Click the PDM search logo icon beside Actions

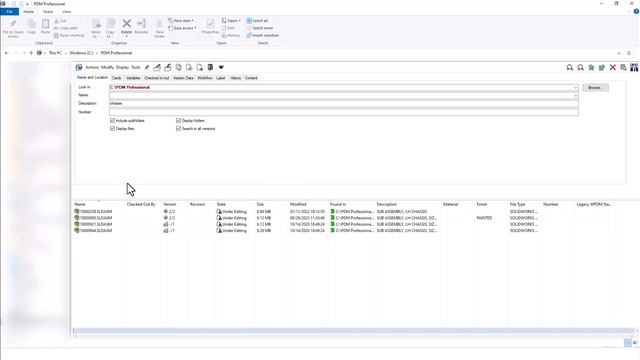79,67
